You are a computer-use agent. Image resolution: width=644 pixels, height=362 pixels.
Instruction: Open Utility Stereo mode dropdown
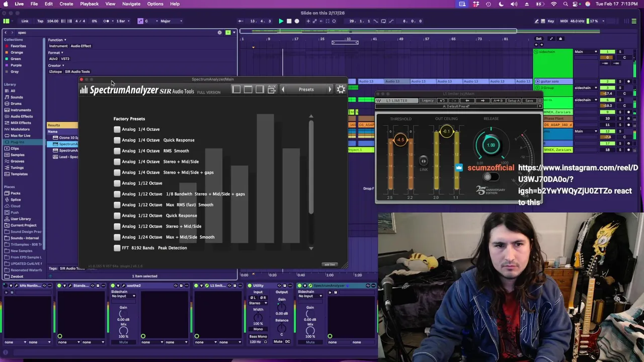pyautogui.click(x=258, y=303)
